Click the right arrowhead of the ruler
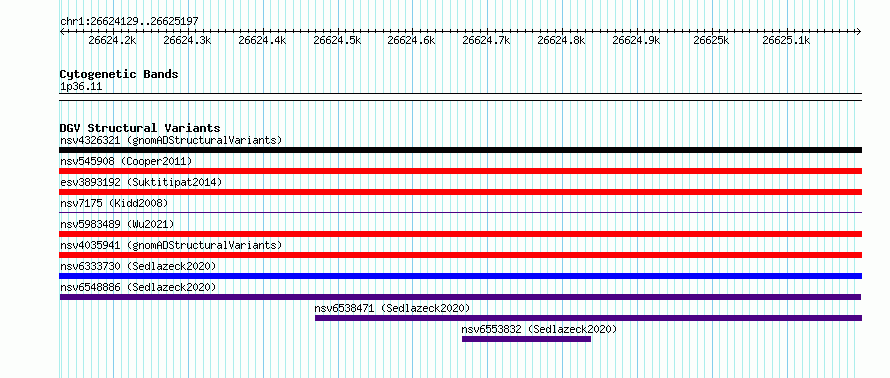890x378 pixels. click(x=859, y=31)
